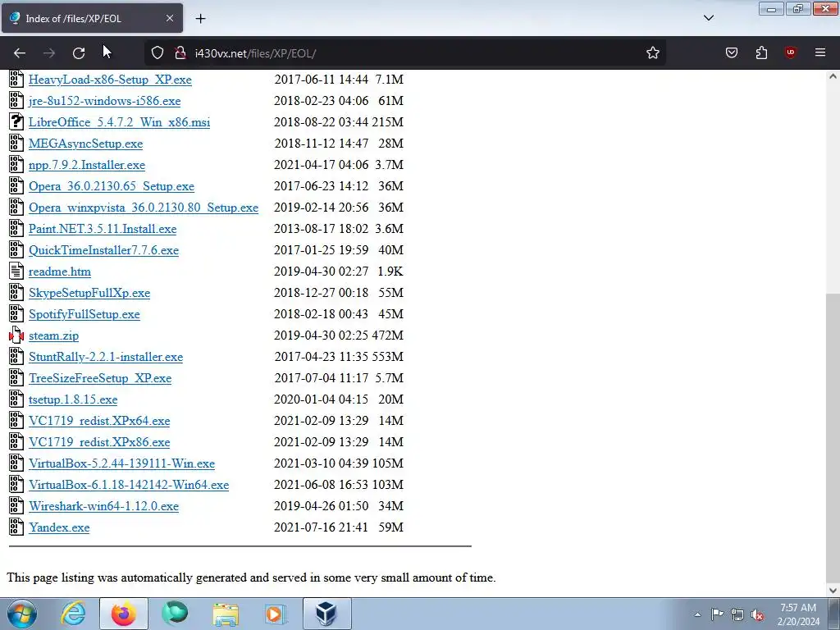
Task: Download the steam.zip archive
Action: [53, 336]
